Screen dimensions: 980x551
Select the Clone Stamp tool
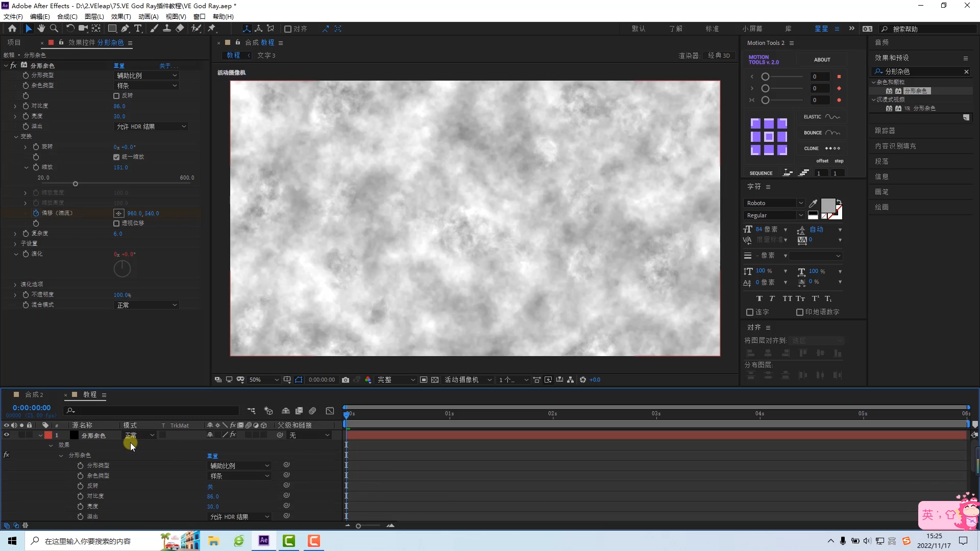167,29
